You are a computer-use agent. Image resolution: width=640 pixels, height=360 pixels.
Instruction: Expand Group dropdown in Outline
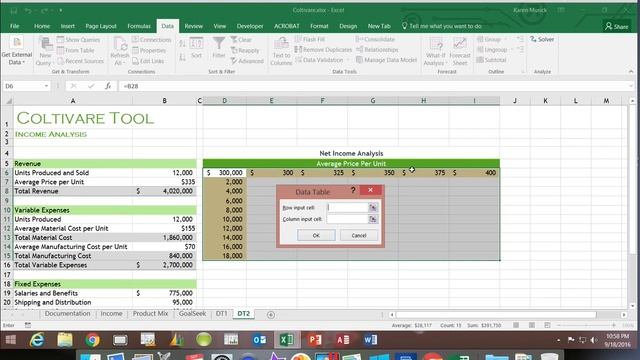pos(506,39)
